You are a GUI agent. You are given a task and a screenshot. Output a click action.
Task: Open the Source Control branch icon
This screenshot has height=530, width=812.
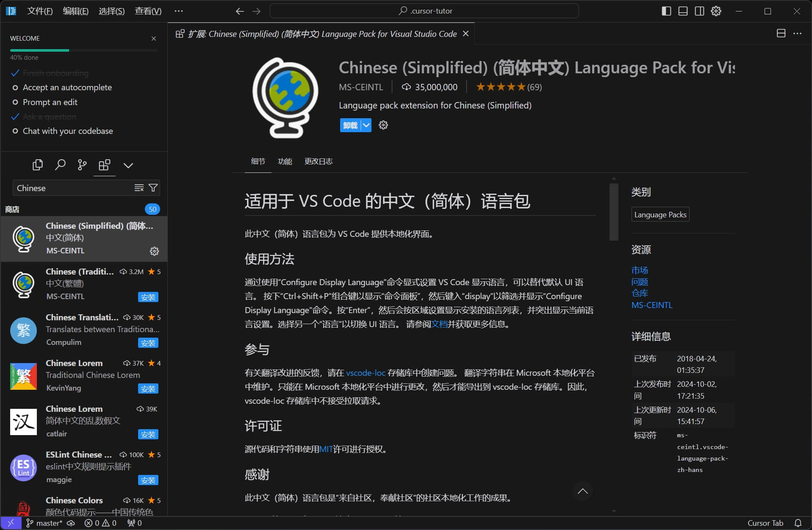tap(82, 165)
